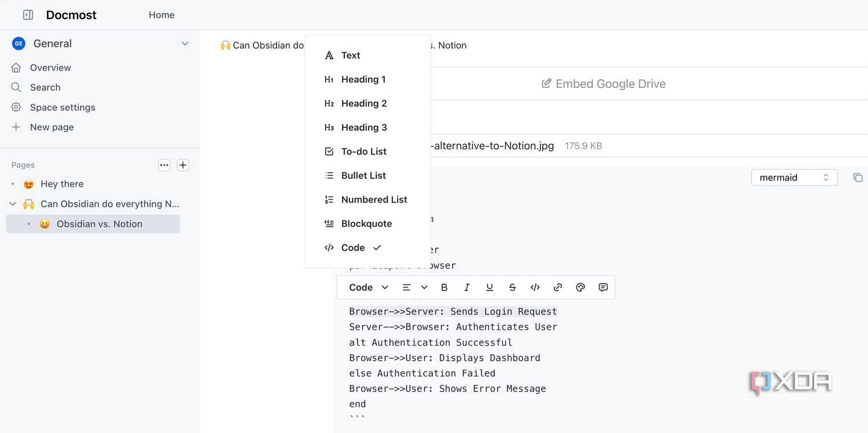This screenshot has height=433, width=868.
Task: Open the attached .jpg file link
Action: tap(492, 146)
